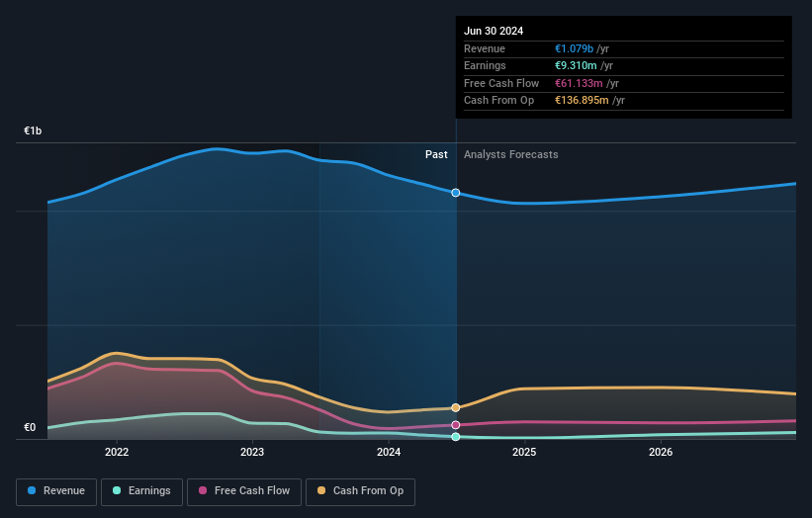Toggle the Cash From Op legend button

coord(360,491)
